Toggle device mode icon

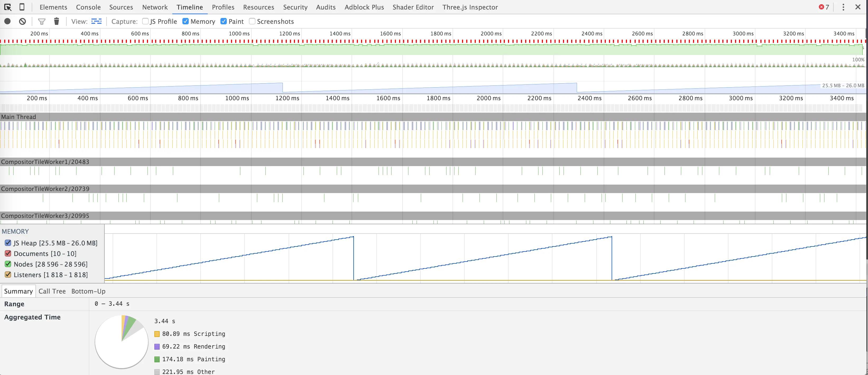coord(22,7)
